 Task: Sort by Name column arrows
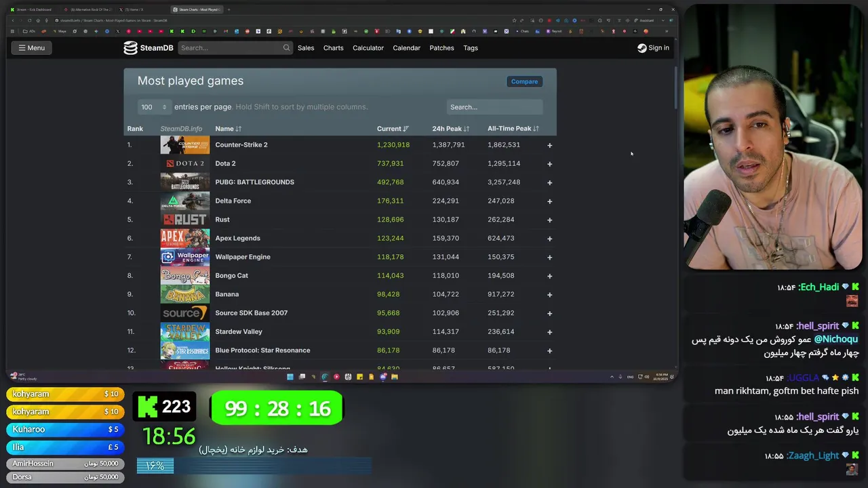(x=238, y=129)
